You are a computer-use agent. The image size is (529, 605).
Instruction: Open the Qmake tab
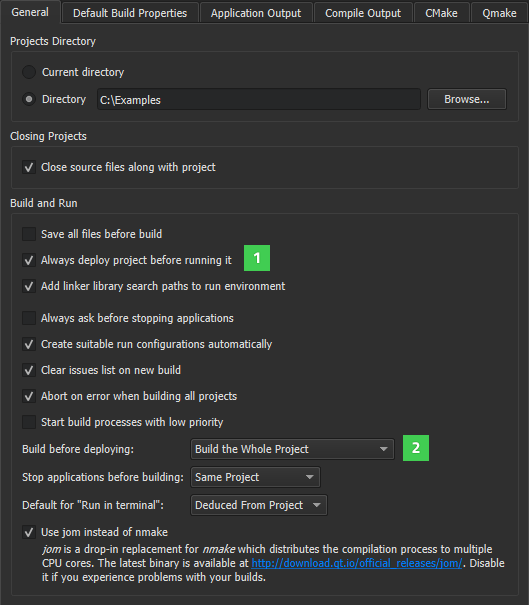(499, 13)
